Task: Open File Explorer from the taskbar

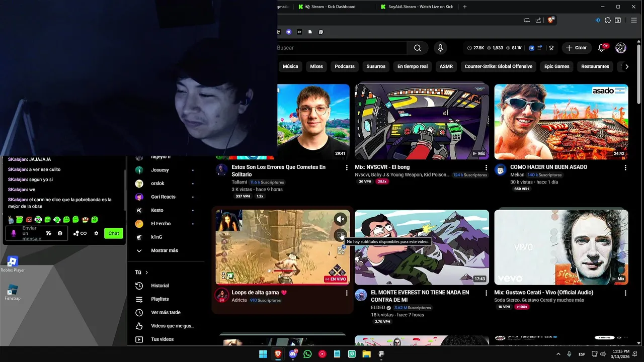Action: [x=367, y=354]
